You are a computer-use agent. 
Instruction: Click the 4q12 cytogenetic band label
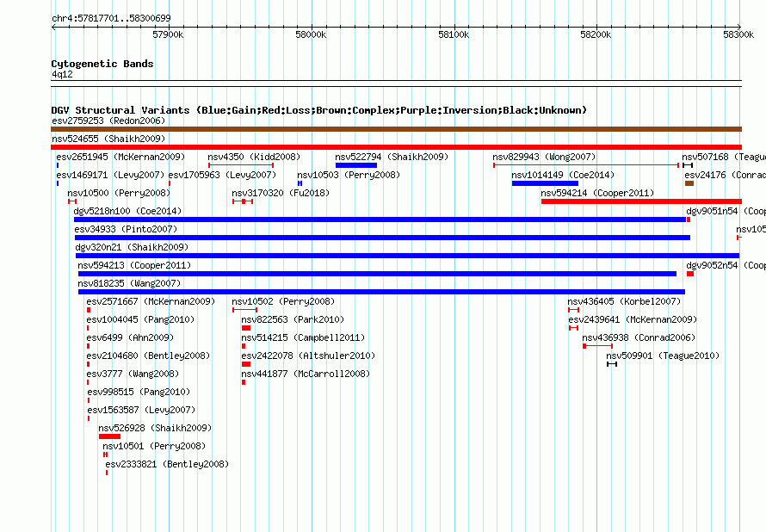pyautogui.click(x=62, y=74)
